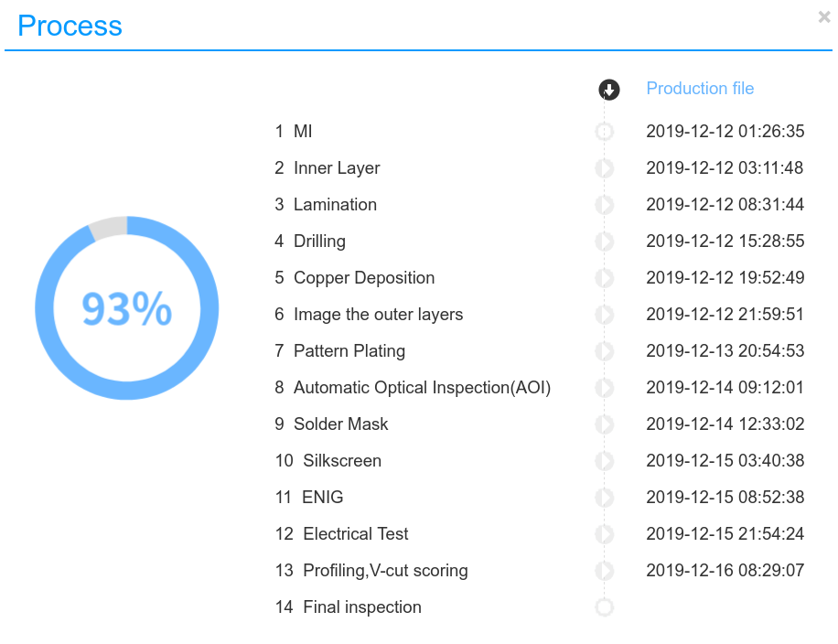The height and width of the screenshot is (644, 838).
Task: Select the '14 Final inspection' step label
Action: [x=348, y=607]
